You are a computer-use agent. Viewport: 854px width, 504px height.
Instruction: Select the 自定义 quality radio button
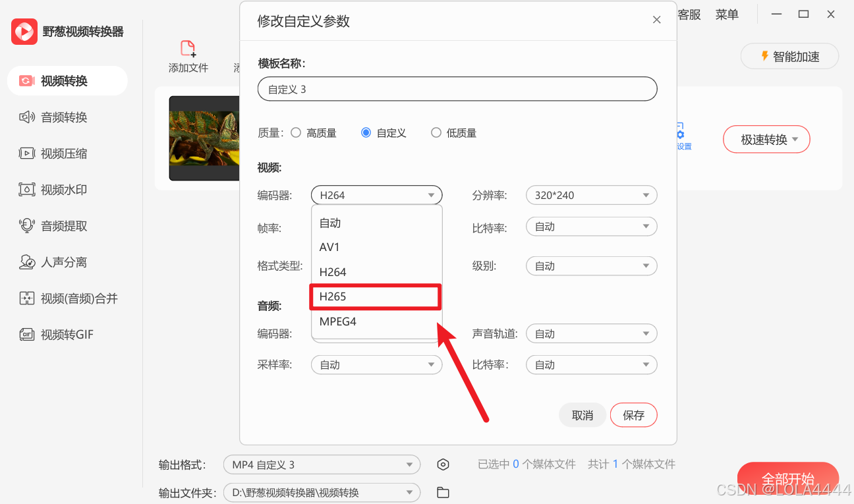[x=366, y=132]
